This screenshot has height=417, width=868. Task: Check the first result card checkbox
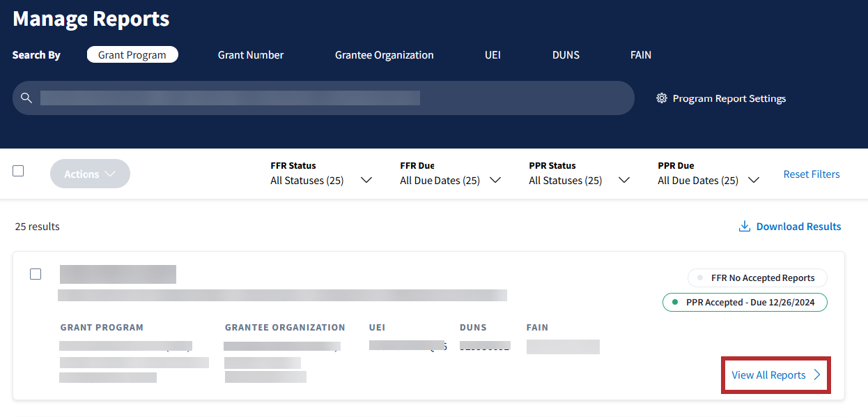(36, 274)
